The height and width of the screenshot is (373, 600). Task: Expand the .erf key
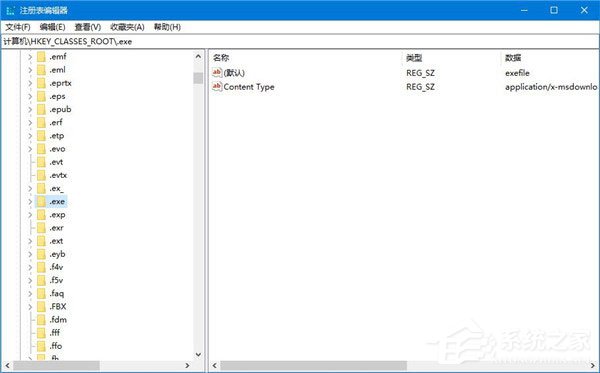(30, 123)
